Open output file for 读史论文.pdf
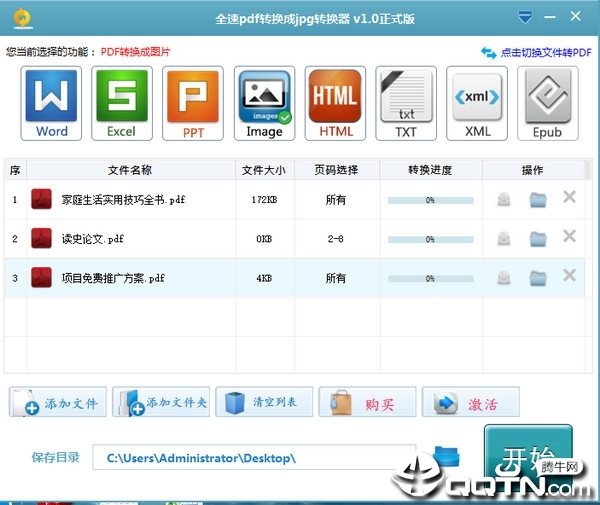 (x=504, y=238)
